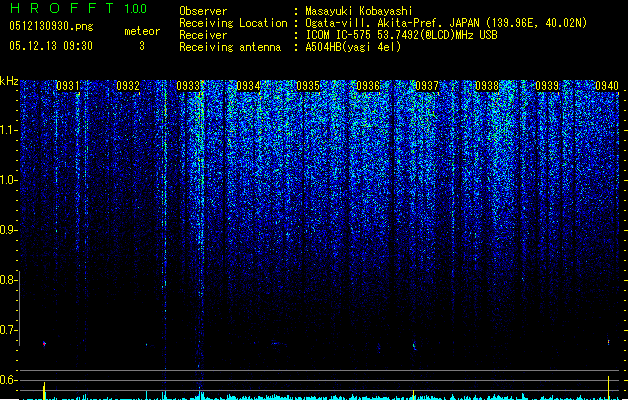Select the ICOM IC-575 receiver text
The image size is (629, 400).
[x=401, y=35]
